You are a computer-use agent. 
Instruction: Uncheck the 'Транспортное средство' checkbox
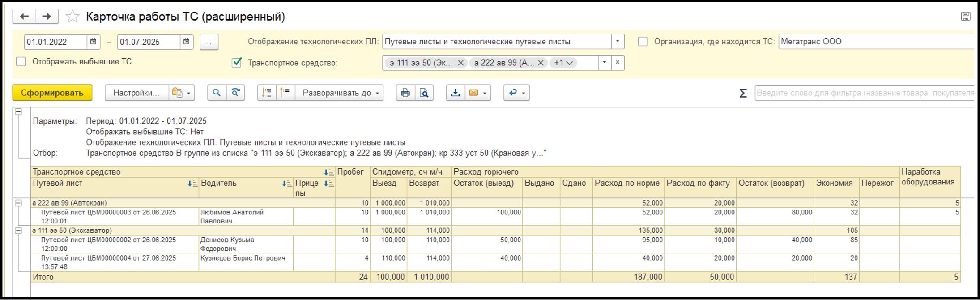pyautogui.click(x=237, y=63)
